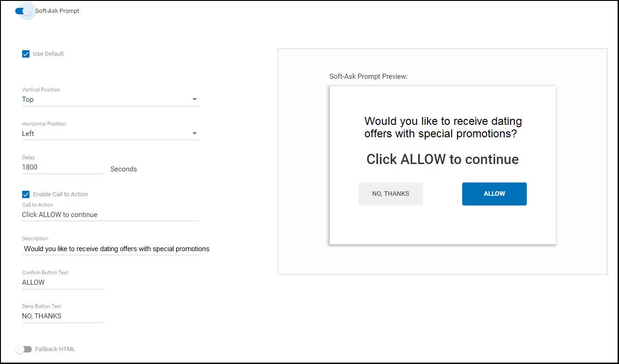Click the NO, THANKS preview button
Viewport: 619px width, 364px height.
coord(391,194)
